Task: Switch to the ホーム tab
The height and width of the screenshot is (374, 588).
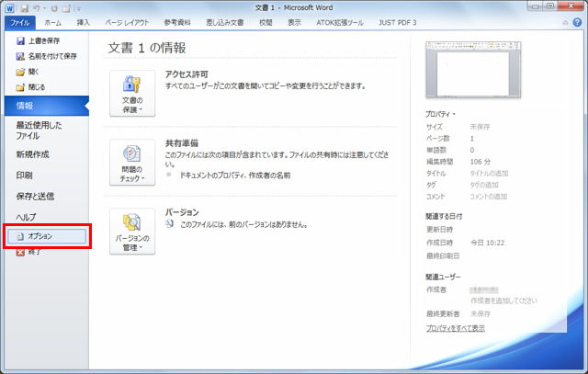Action: 53,22
